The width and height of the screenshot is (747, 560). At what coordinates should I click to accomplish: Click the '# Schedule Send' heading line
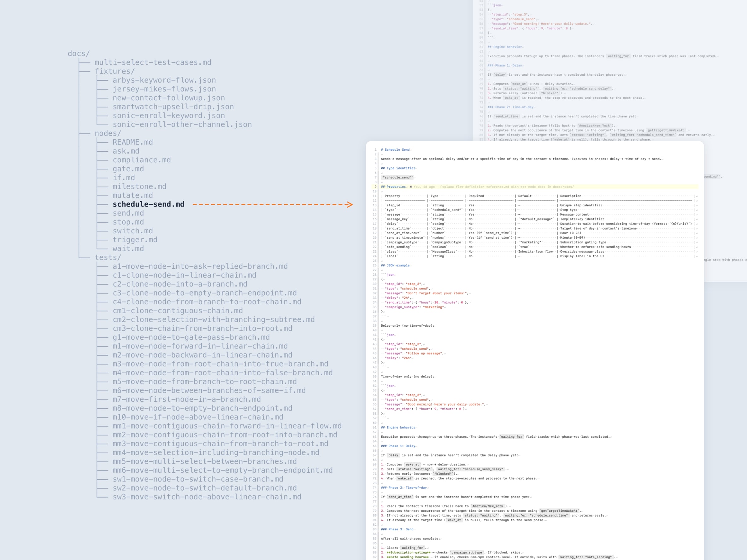395,149
